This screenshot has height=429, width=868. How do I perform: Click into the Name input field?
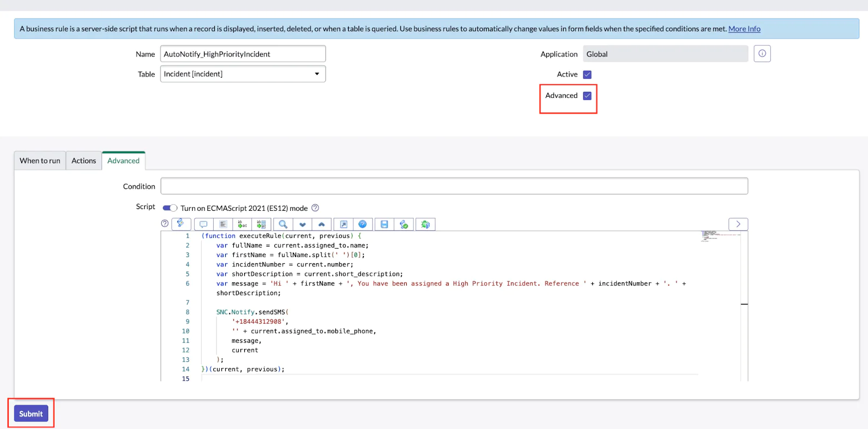tap(243, 54)
